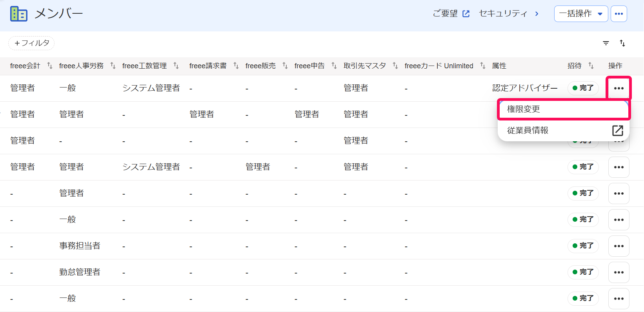The width and height of the screenshot is (644, 312).
Task: Sort by the freeeカード Unlimited column arrows
Action: pos(483,66)
